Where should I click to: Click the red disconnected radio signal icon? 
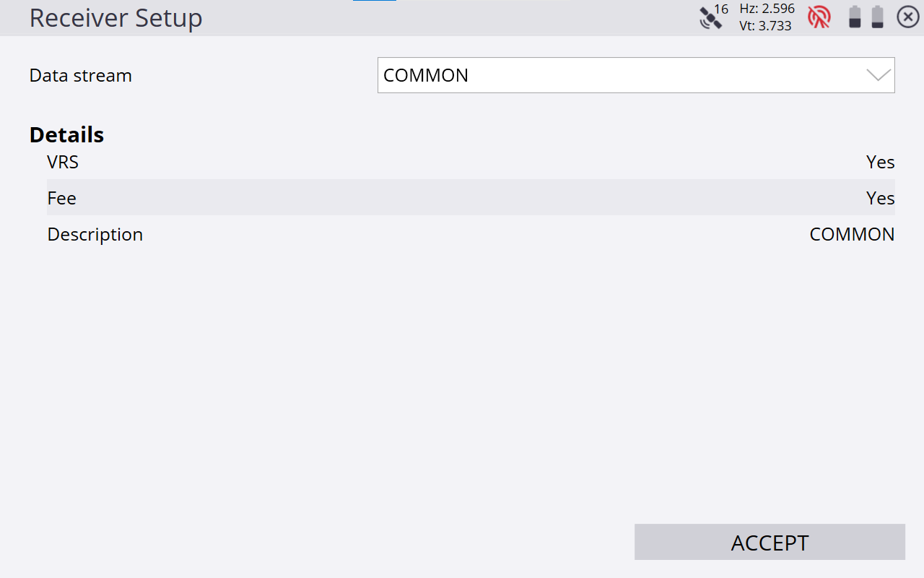819,17
